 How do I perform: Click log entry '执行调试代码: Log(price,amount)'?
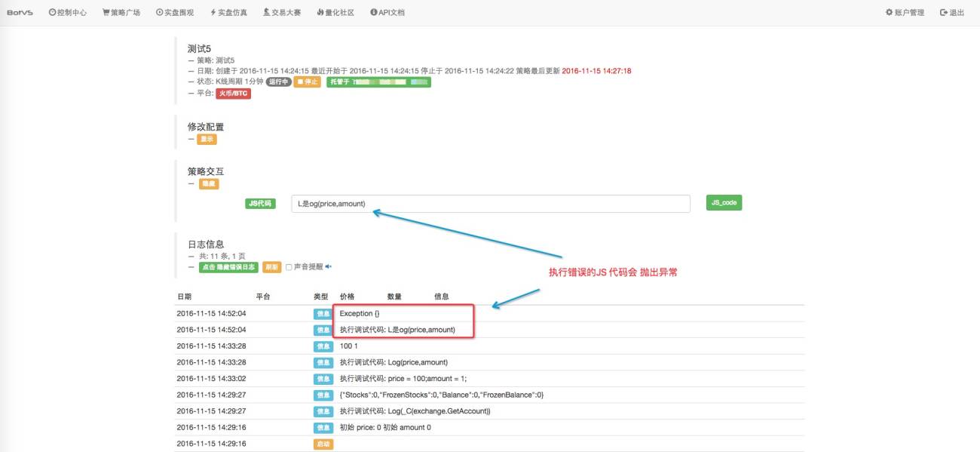394,362
